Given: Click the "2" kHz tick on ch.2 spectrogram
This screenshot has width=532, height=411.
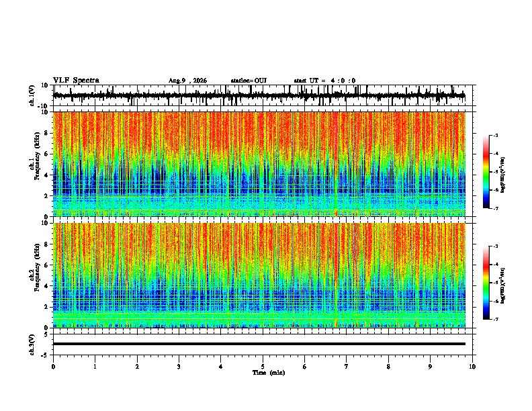Looking at the screenshot, I should pyautogui.click(x=47, y=307).
